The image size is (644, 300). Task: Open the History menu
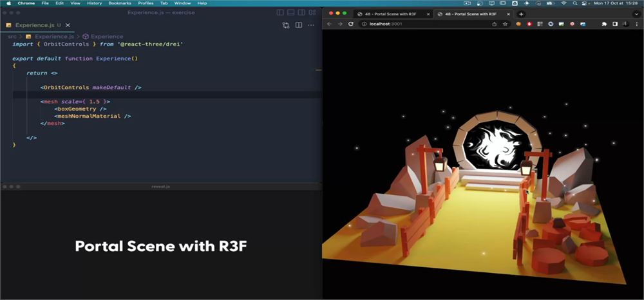[94, 3]
